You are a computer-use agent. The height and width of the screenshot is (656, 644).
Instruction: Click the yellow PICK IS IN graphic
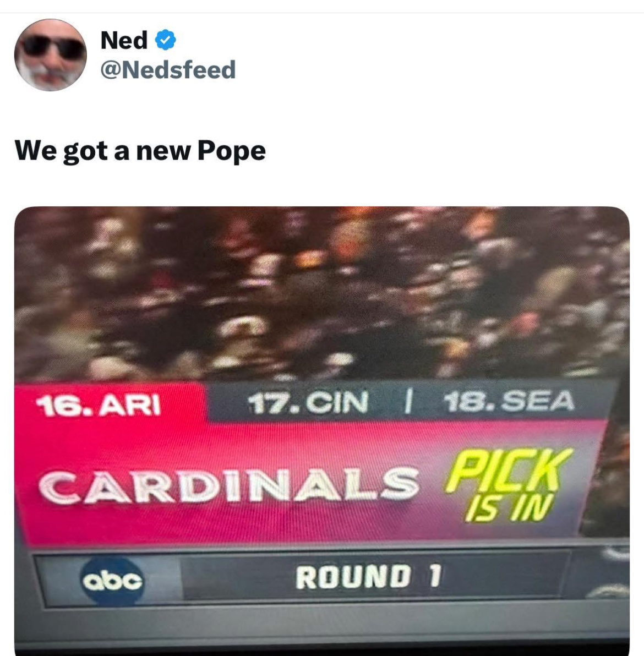coord(507,485)
